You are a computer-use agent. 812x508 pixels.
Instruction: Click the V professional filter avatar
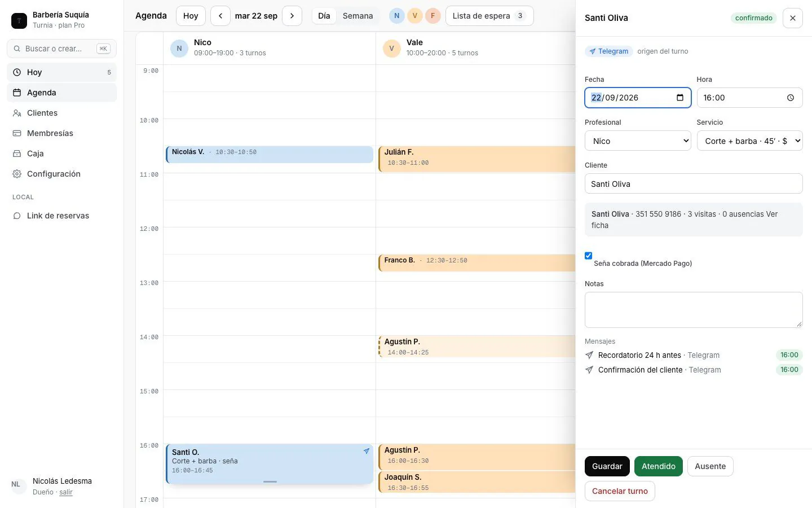click(x=415, y=16)
